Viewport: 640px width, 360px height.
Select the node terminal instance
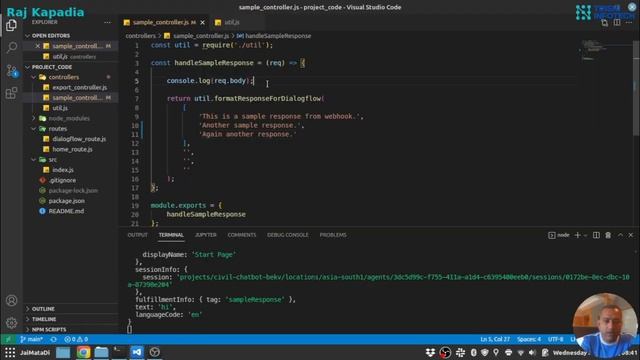coord(559,235)
